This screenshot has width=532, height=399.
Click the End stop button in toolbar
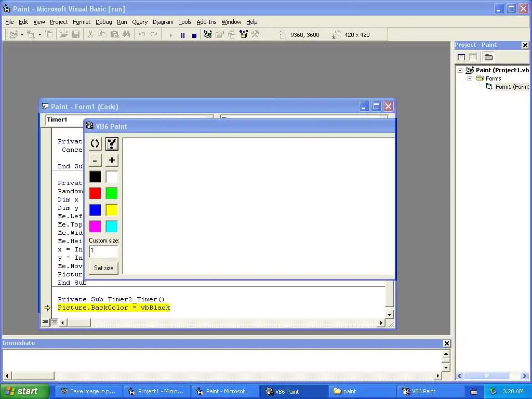pyautogui.click(x=194, y=35)
